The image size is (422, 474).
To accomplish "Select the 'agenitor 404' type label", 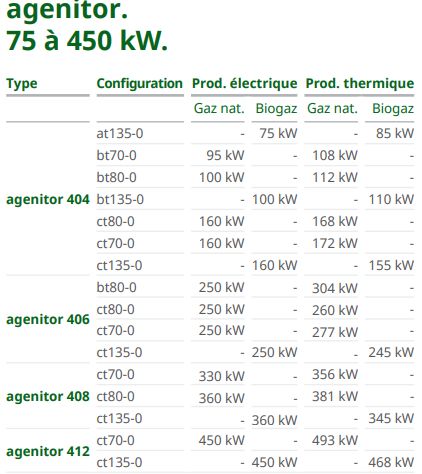I will (x=48, y=200).
